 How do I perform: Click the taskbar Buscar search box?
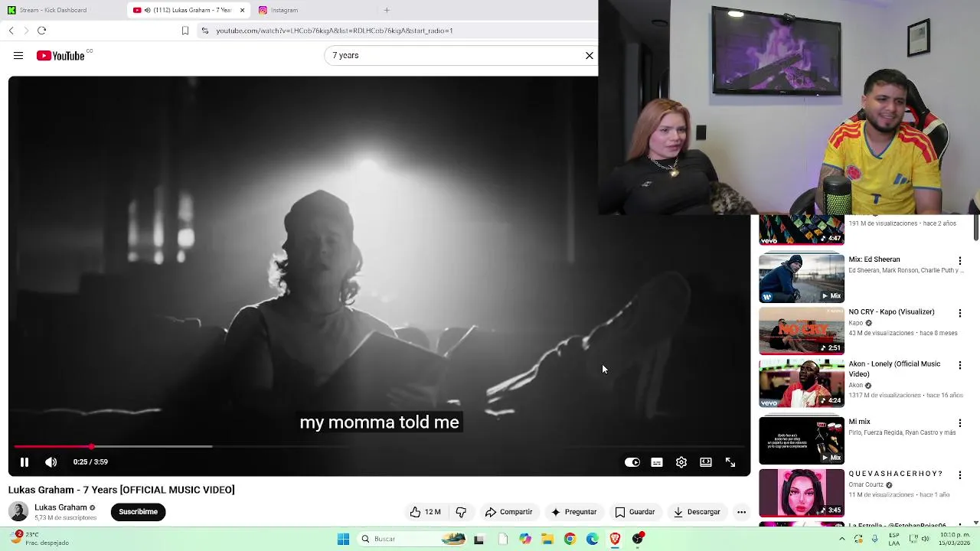click(413, 539)
